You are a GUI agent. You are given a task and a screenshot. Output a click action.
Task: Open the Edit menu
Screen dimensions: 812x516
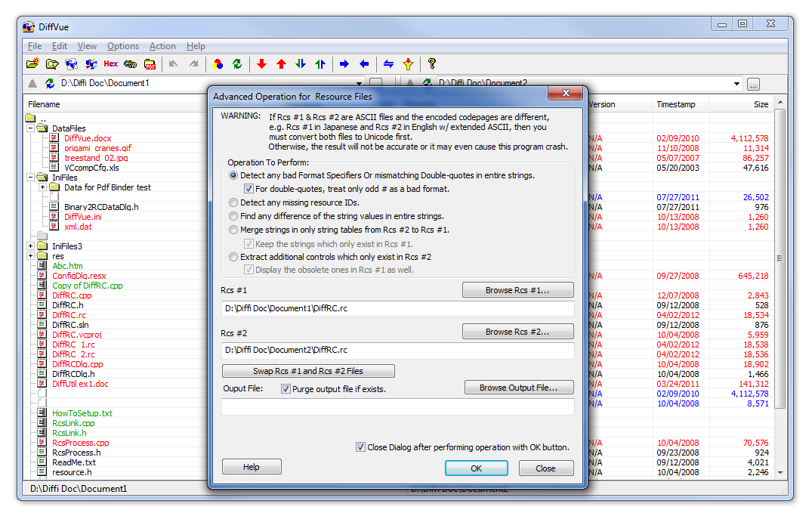tap(60, 46)
